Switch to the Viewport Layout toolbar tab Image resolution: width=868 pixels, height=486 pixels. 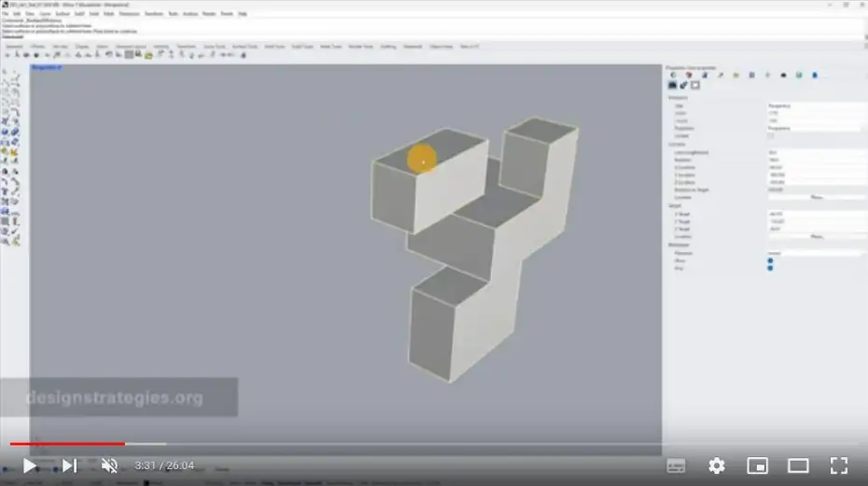click(x=131, y=47)
